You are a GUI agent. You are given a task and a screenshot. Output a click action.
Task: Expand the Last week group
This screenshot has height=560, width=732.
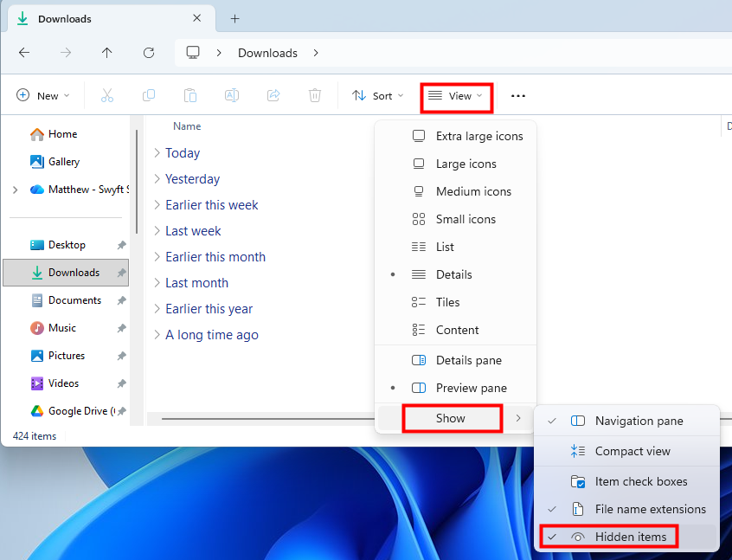(x=157, y=231)
